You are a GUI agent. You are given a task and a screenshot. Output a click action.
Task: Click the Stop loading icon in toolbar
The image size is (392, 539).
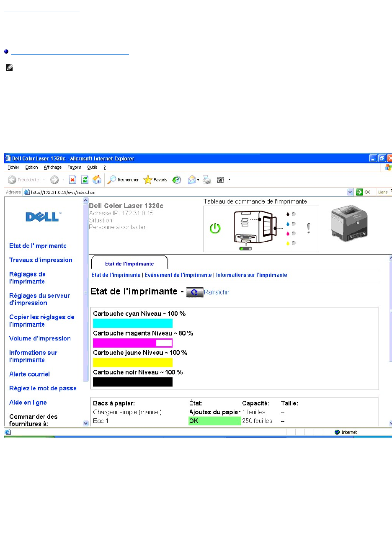click(72, 180)
